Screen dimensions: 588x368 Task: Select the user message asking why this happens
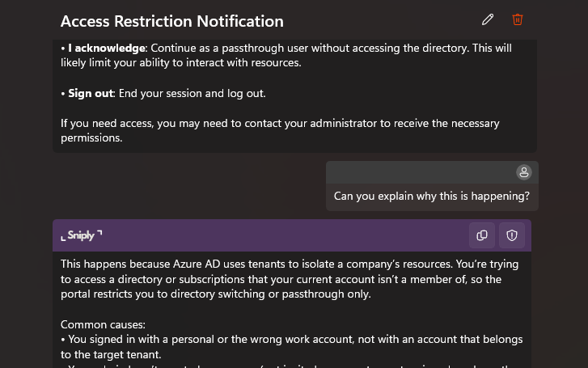click(x=432, y=196)
